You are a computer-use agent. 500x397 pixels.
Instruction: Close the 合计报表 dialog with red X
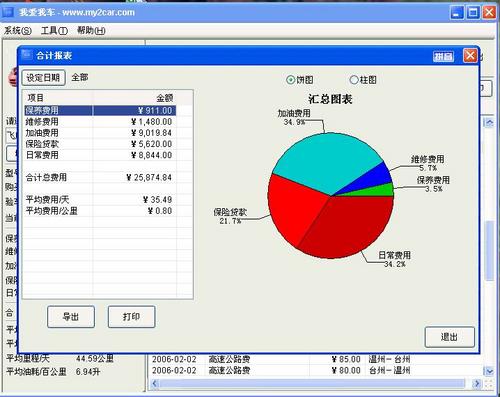[x=470, y=56]
